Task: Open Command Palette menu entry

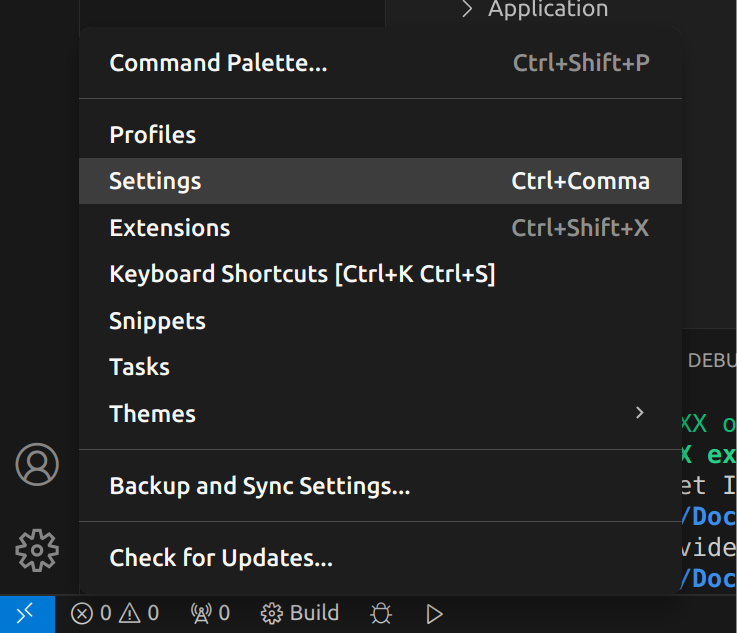Action: click(x=380, y=63)
